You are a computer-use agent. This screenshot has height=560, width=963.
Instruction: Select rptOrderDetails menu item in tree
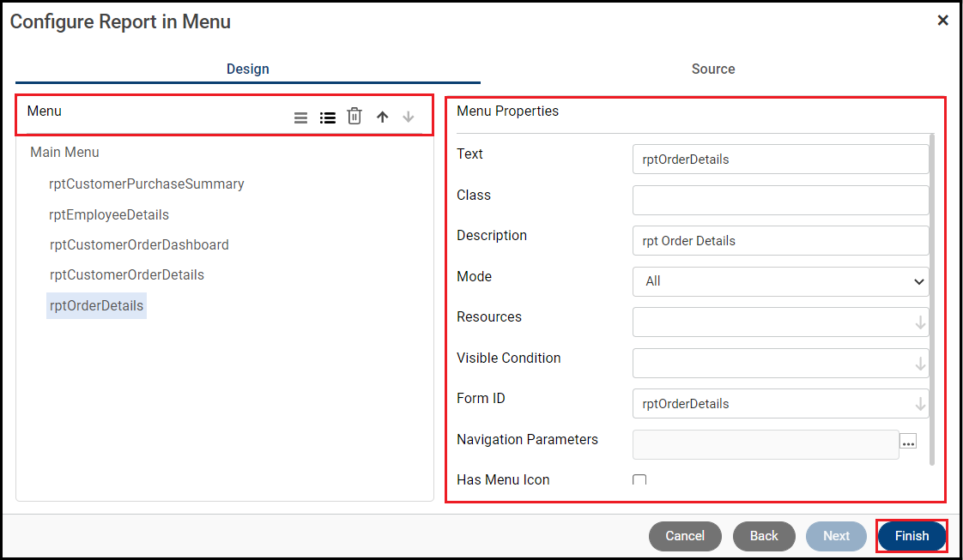[96, 305]
